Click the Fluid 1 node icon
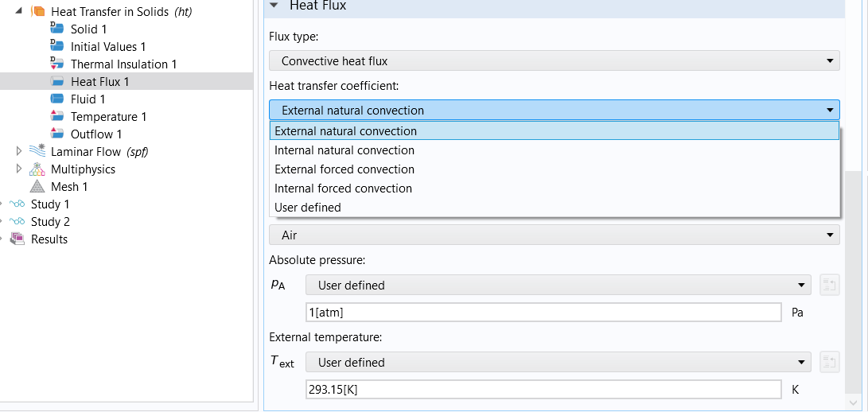This screenshot has width=868, height=412. [56, 99]
